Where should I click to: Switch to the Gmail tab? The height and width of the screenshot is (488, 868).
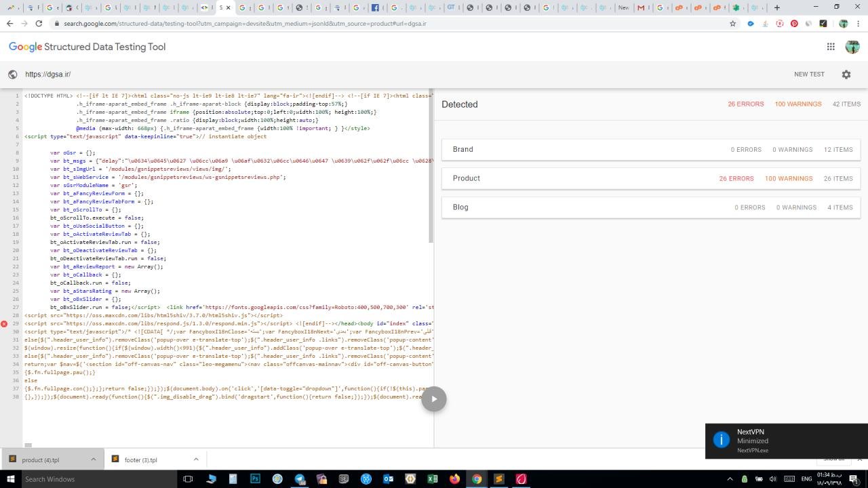point(642,7)
